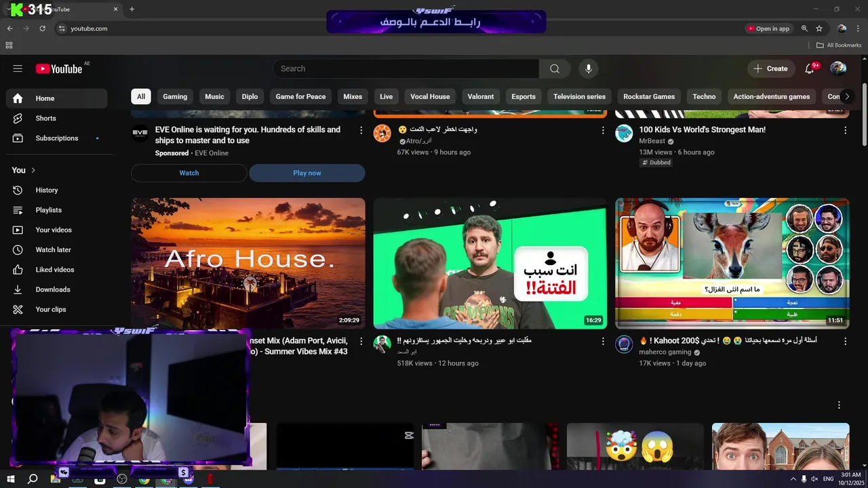Select the All filter chip
This screenshot has width=868, height=488.
point(141,96)
